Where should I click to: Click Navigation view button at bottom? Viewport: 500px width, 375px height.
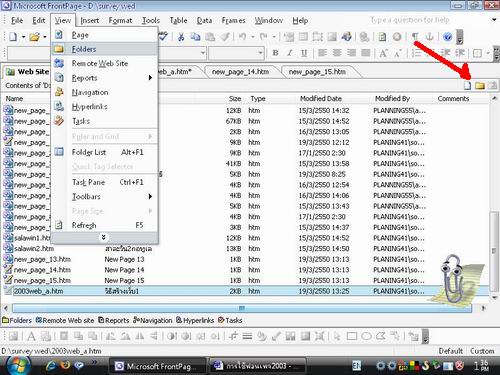(x=153, y=320)
